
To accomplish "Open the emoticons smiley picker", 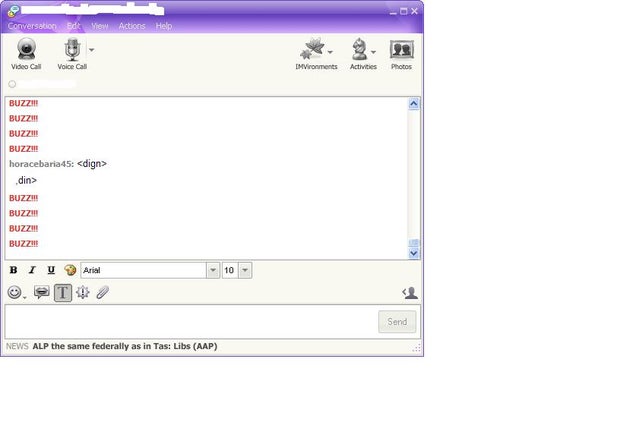I will (16, 293).
